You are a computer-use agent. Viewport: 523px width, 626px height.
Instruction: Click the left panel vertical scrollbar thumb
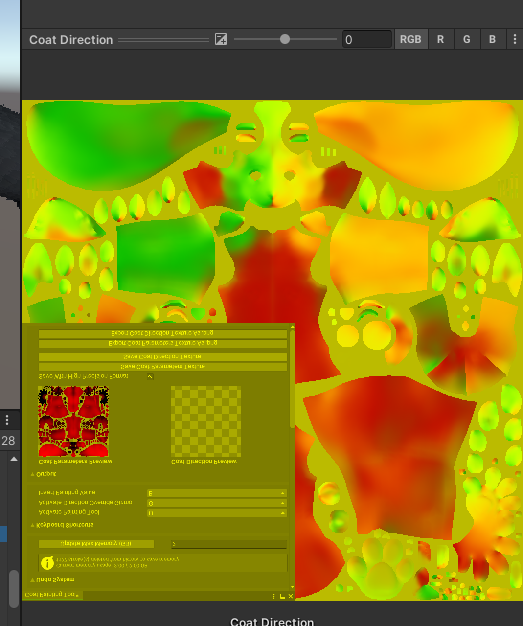(x=14, y=588)
